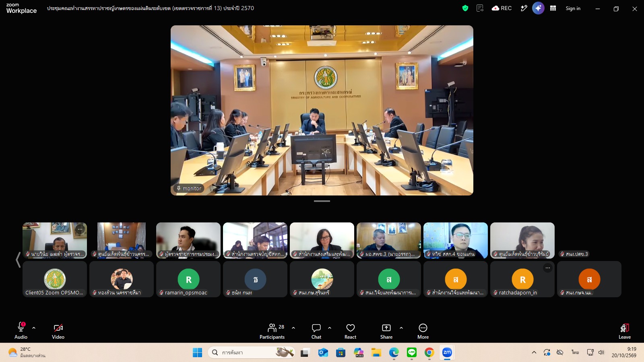Open the React heart menu
This screenshot has width=644, height=362.
click(x=351, y=331)
